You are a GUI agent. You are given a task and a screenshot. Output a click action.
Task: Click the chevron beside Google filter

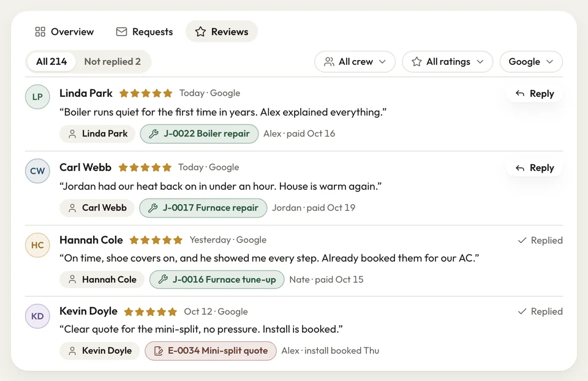(550, 61)
